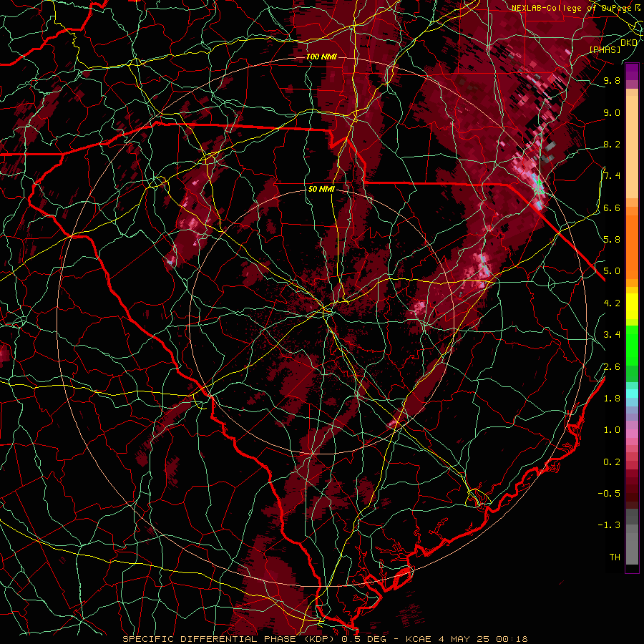
Task: Click the -1.3 legend value
Action: pos(609,525)
